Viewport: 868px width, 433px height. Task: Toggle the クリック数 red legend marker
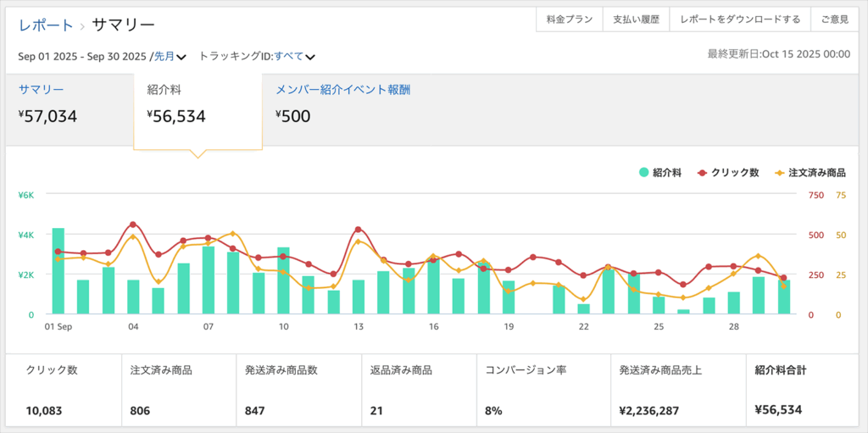click(702, 173)
